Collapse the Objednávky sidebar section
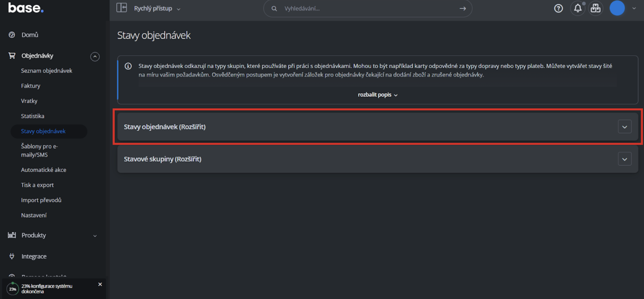Image resolution: width=644 pixels, height=299 pixels. (95, 57)
